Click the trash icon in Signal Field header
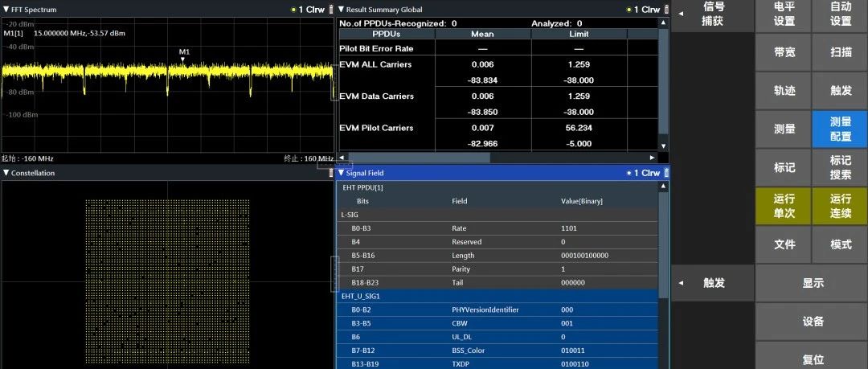The width and height of the screenshot is (868, 369). 665,173
